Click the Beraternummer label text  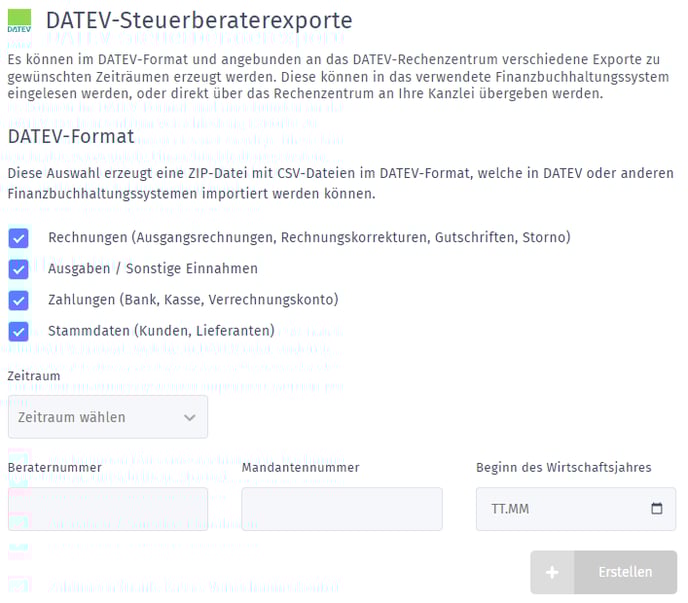point(55,467)
